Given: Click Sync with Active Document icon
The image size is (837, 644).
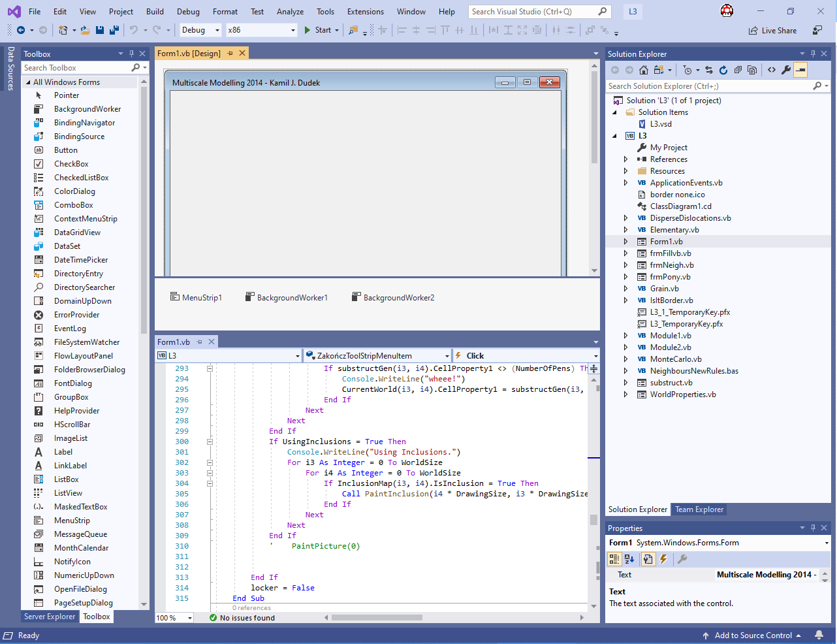Looking at the screenshot, I should point(708,70).
